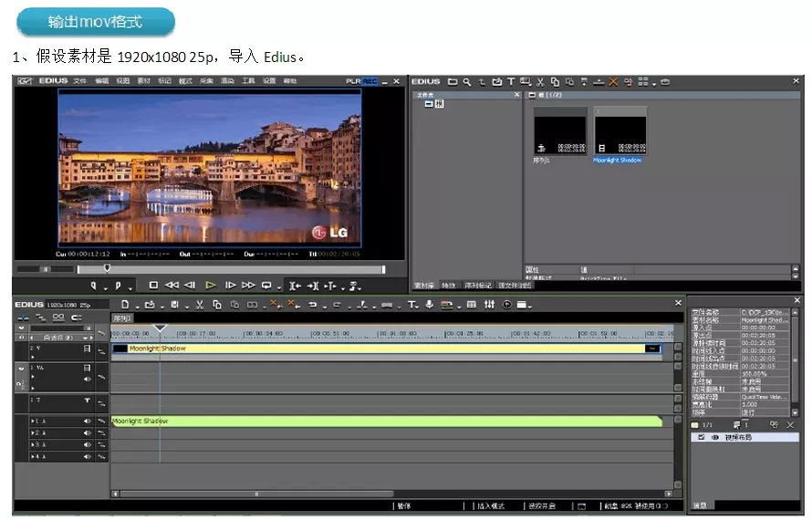Open the Set In point dropdown arrow
The image size is (812, 521).
(x=105, y=288)
